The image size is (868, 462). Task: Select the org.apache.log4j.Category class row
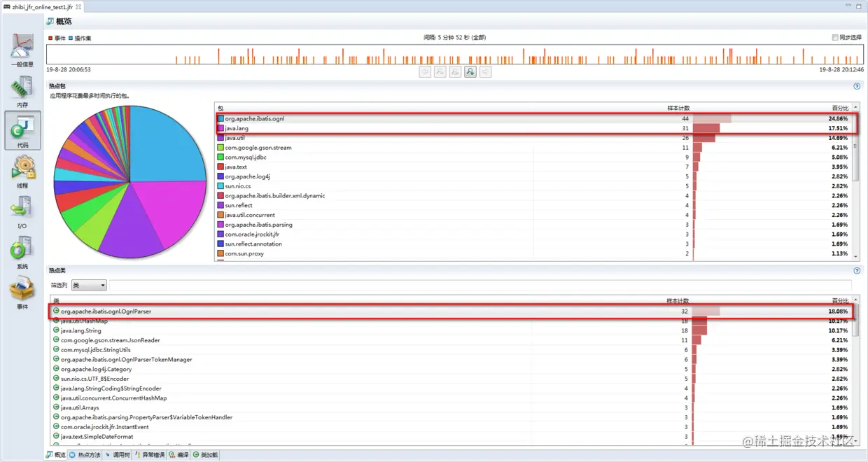[451, 369]
